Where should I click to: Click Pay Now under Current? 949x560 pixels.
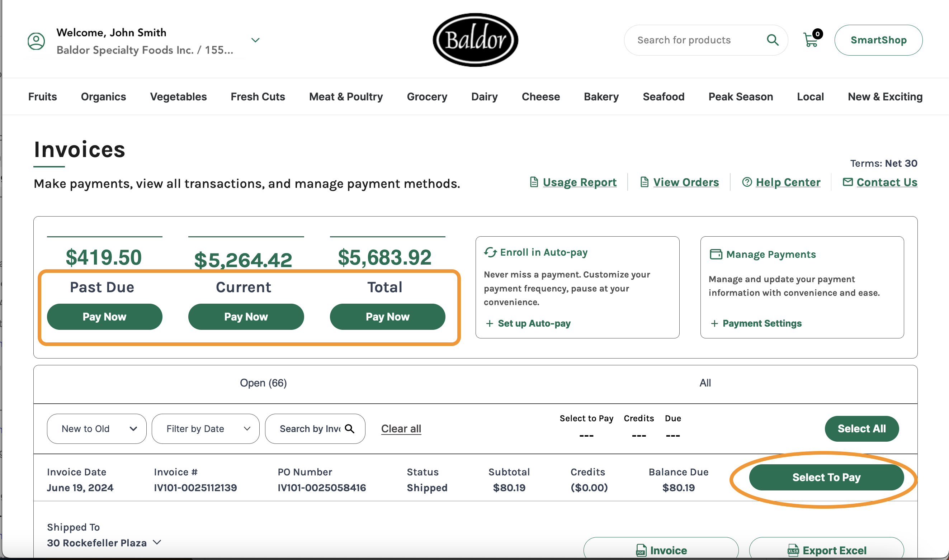pos(246,317)
